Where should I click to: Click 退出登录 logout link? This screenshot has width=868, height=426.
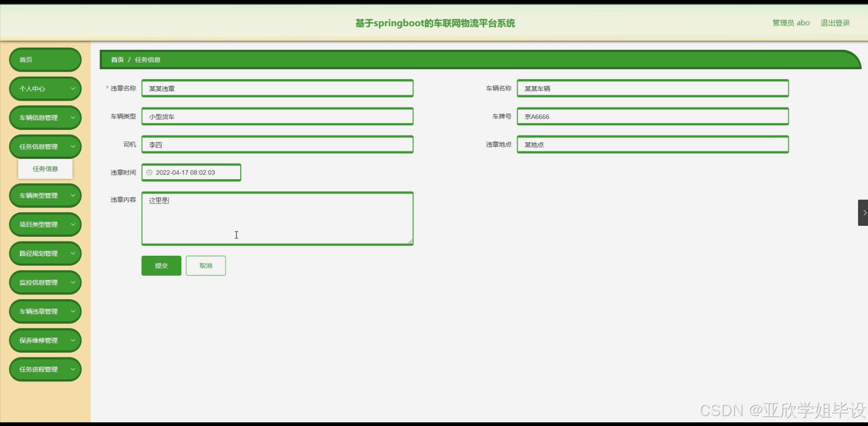click(835, 23)
